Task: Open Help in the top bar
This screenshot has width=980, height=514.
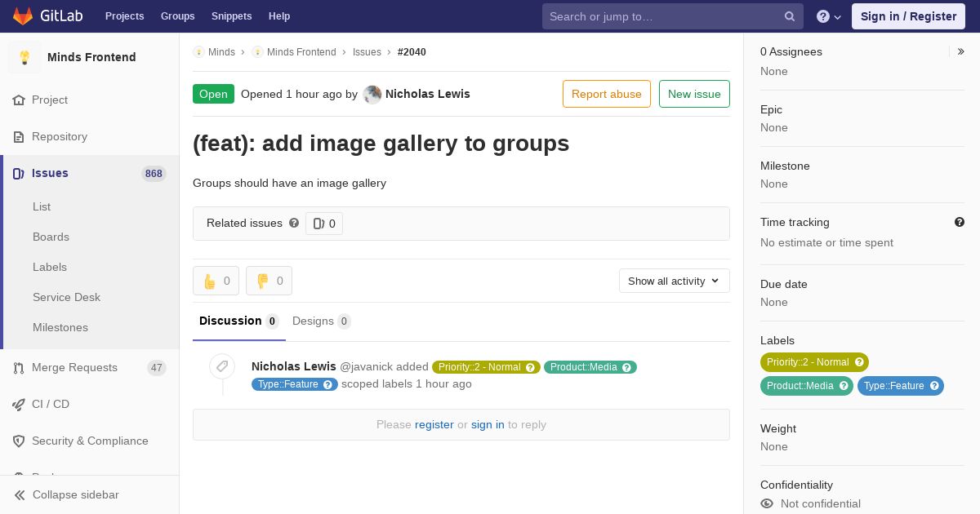Action: pyautogui.click(x=279, y=16)
